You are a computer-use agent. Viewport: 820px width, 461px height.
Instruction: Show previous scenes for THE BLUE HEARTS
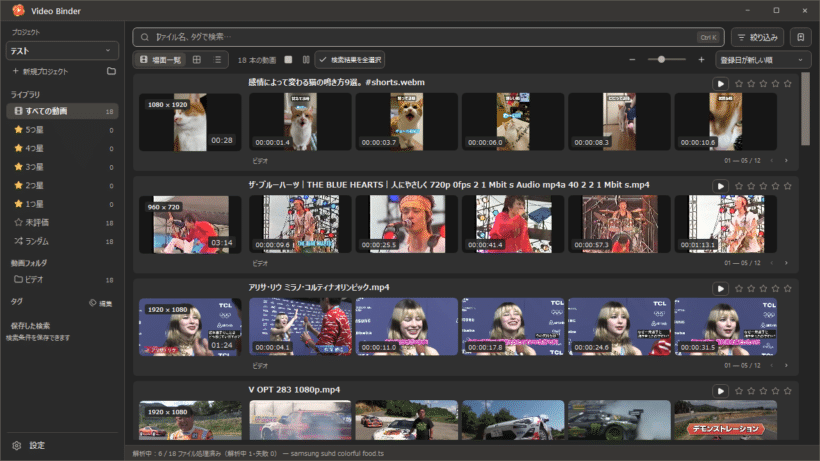click(771, 263)
